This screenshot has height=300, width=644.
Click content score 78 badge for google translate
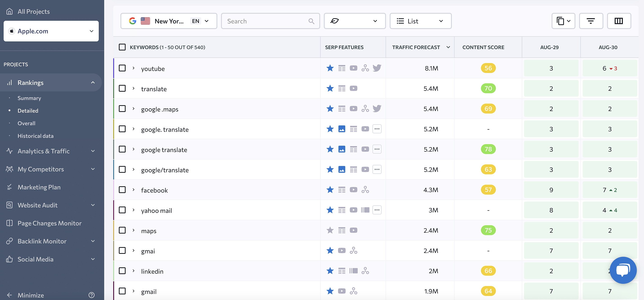[x=488, y=149]
